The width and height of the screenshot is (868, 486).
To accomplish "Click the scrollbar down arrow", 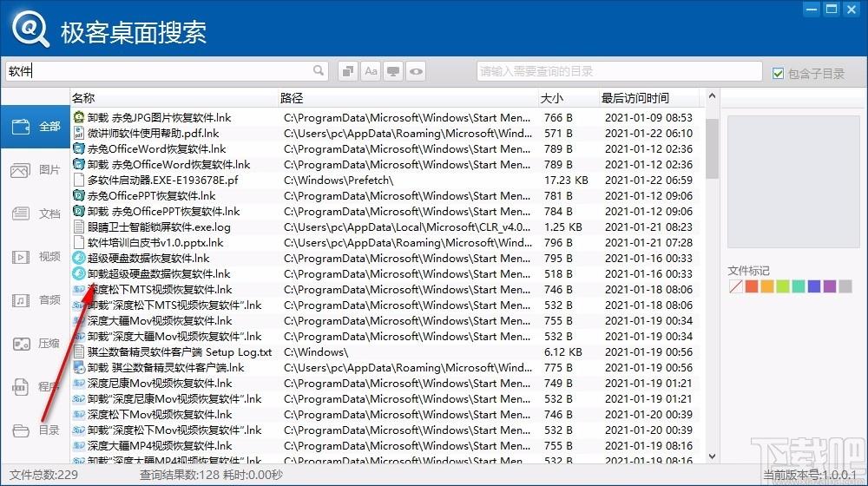I will pos(712,456).
